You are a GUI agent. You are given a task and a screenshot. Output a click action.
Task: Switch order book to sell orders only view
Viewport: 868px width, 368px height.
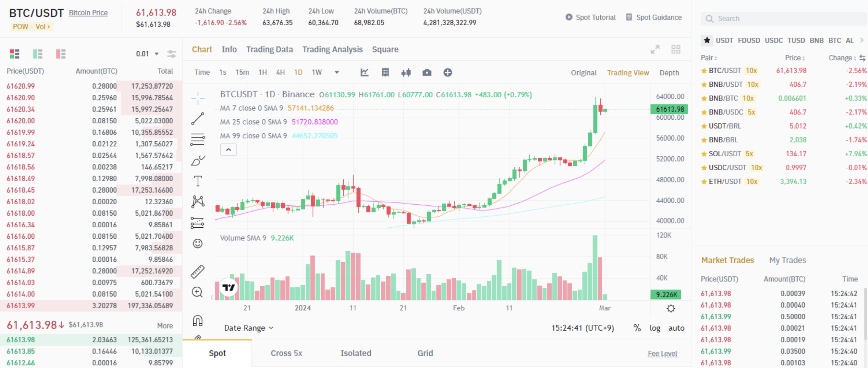point(60,54)
